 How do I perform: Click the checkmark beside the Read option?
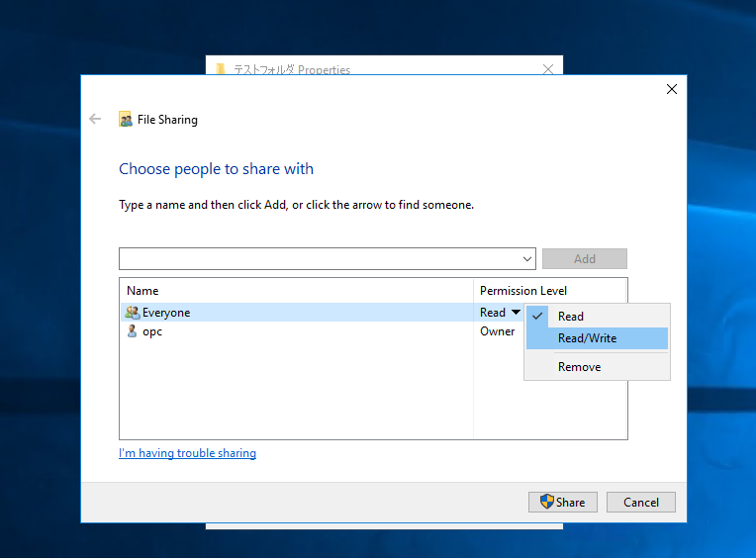537,317
